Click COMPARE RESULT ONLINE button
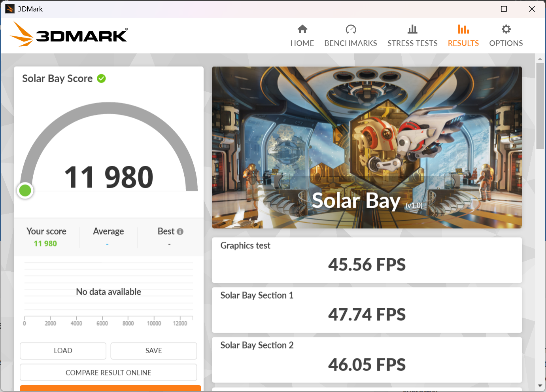Screen dimensions: 546x392 tap(108, 373)
